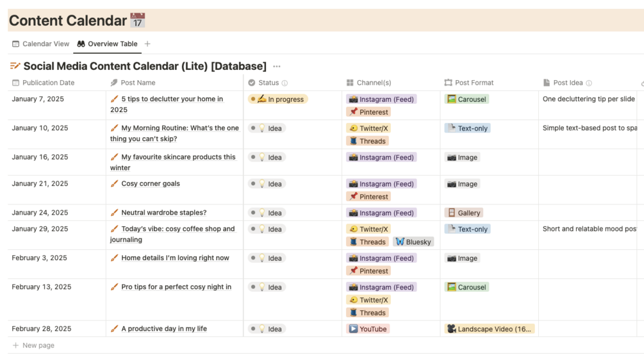Click the YouTube channel tag
The height and width of the screenshot is (364, 644).
coord(368,329)
